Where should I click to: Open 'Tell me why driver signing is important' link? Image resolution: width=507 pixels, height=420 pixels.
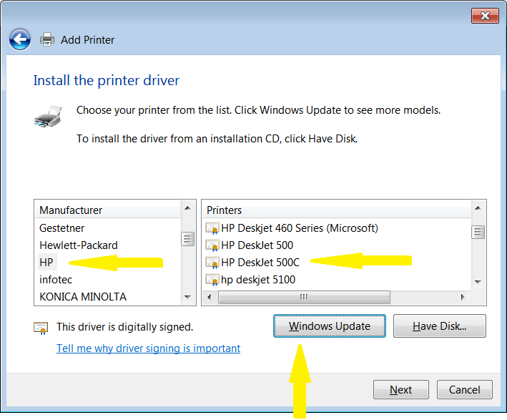[x=149, y=348]
